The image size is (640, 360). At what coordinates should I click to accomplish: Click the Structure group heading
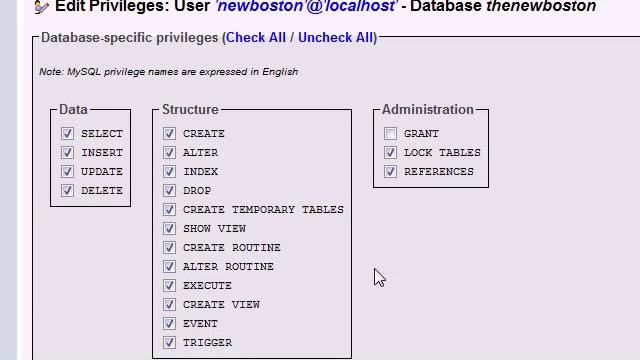[190, 109]
